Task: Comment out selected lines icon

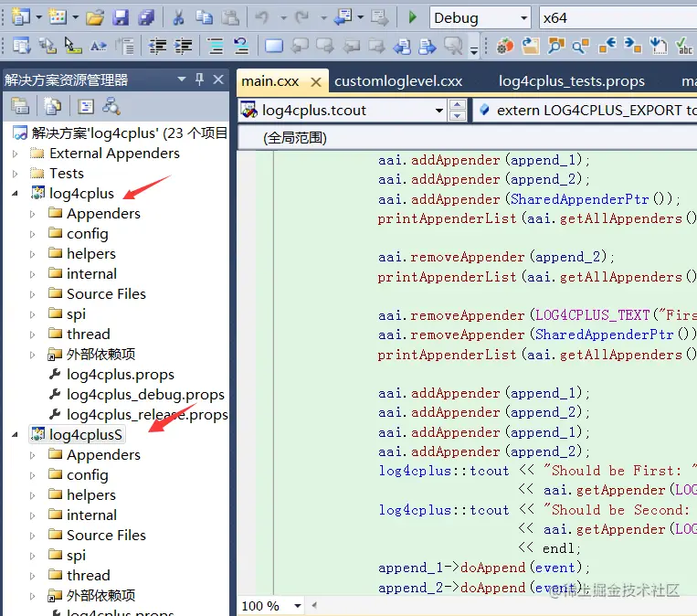Action: (x=216, y=46)
